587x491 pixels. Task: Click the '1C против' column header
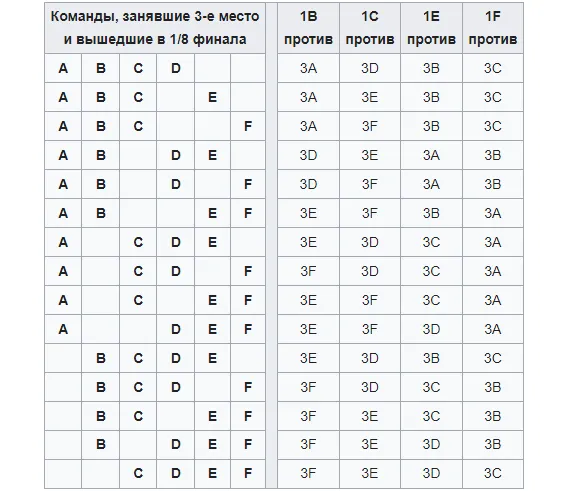point(370,28)
